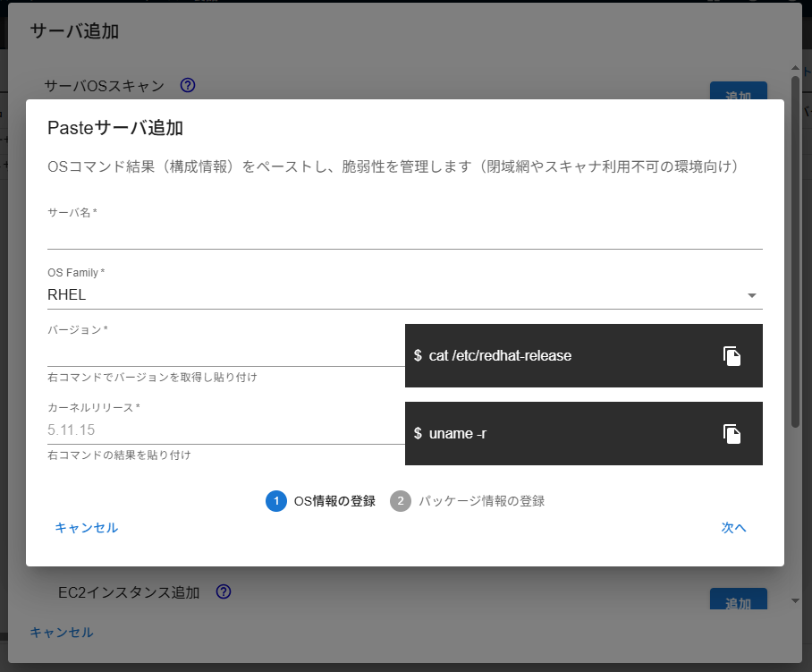Click the 右コマンドの結果を貼り付け hint
The height and width of the screenshot is (672, 812).
click(119, 455)
